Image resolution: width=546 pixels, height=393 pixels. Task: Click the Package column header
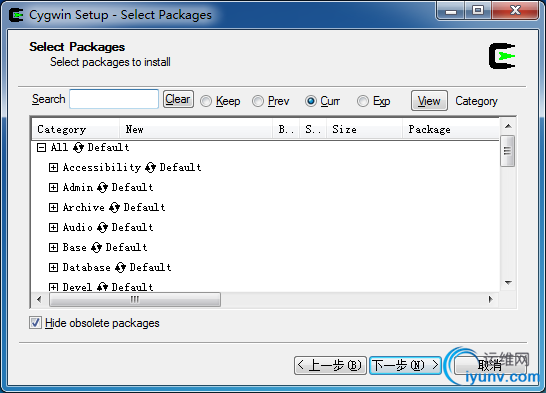451,129
